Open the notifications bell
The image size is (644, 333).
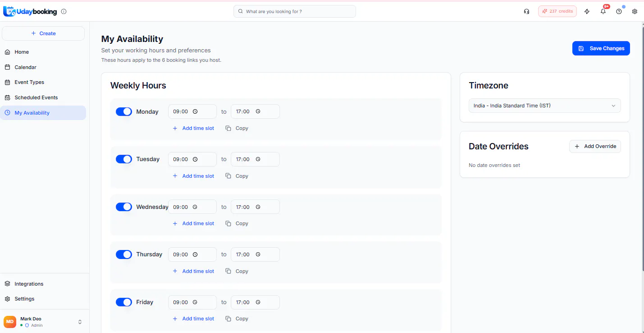[x=603, y=11]
